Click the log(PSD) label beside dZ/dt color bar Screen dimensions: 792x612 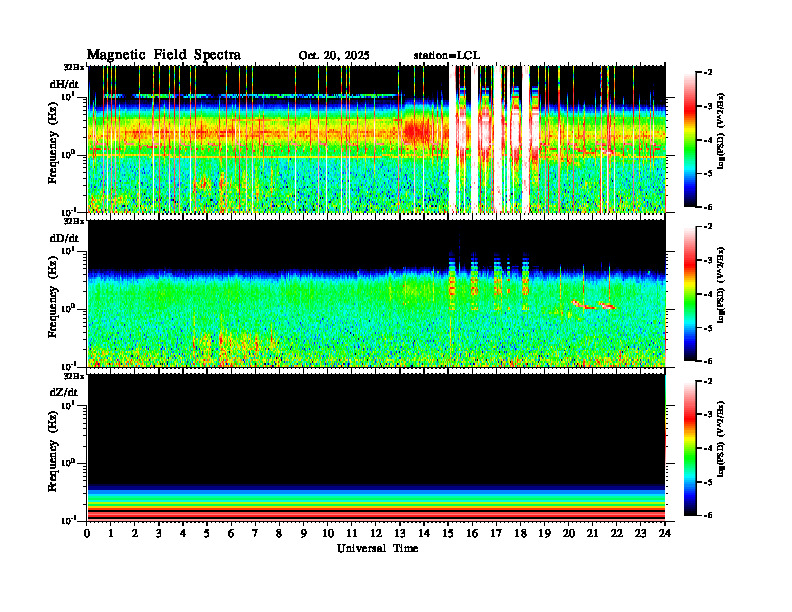click(721, 438)
